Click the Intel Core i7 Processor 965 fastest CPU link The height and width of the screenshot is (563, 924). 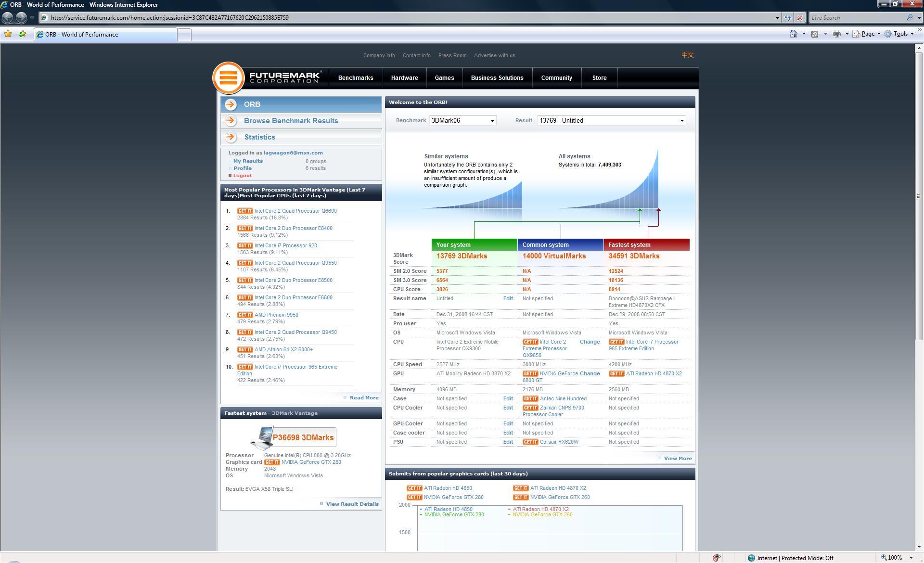point(644,345)
